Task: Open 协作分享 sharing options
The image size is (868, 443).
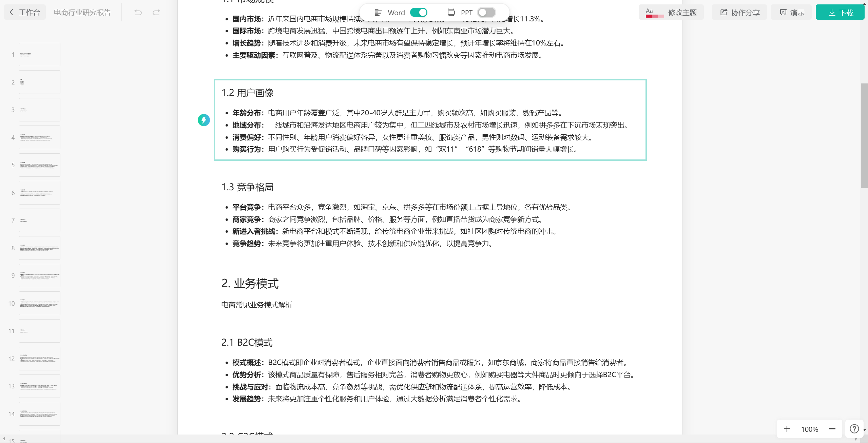Action: (739, 13)
